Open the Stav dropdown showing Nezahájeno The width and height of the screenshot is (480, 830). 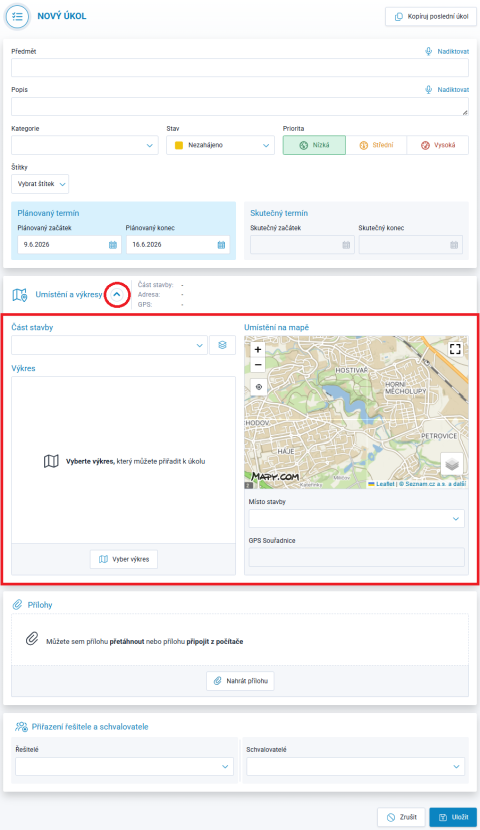pyautogui.click(x=220, y=145)
